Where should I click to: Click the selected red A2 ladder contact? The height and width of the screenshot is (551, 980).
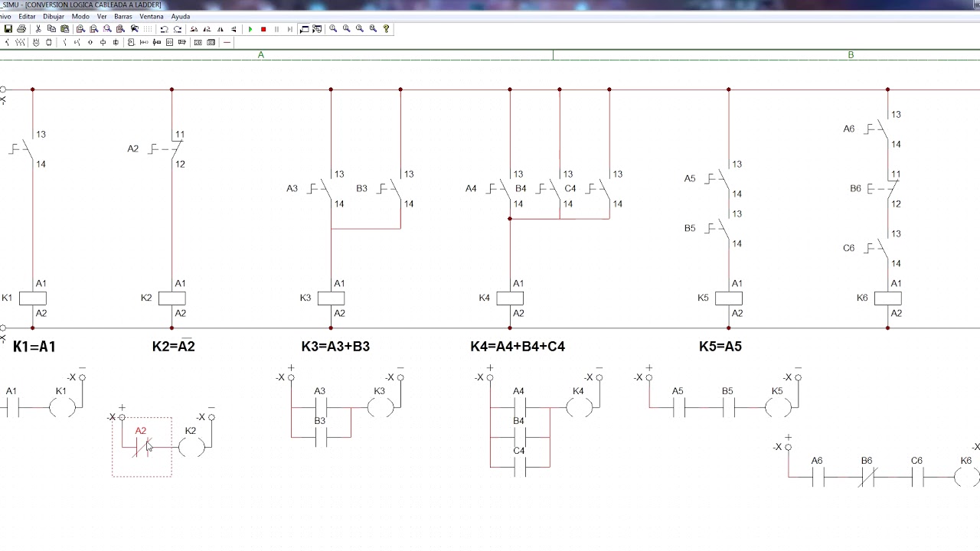(x=142, y=448)
